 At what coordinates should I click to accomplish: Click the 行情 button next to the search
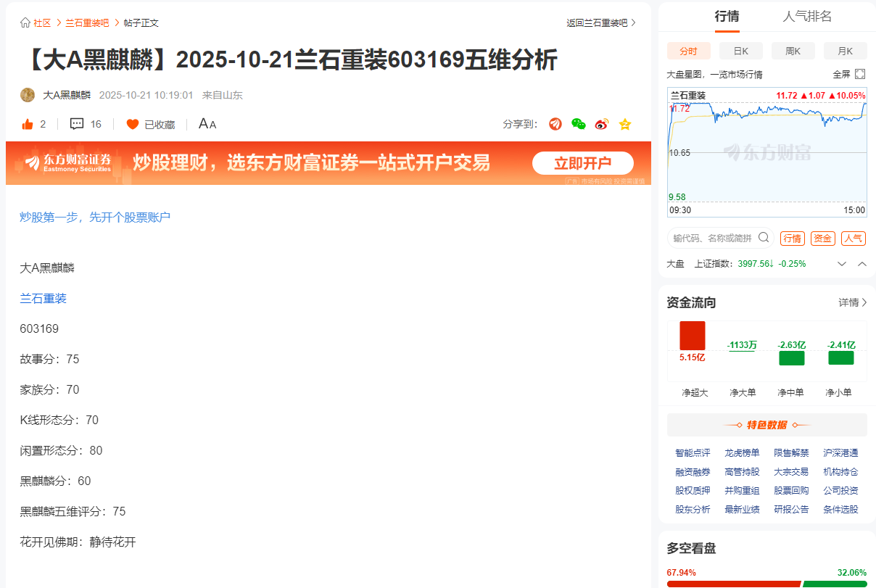792,239
